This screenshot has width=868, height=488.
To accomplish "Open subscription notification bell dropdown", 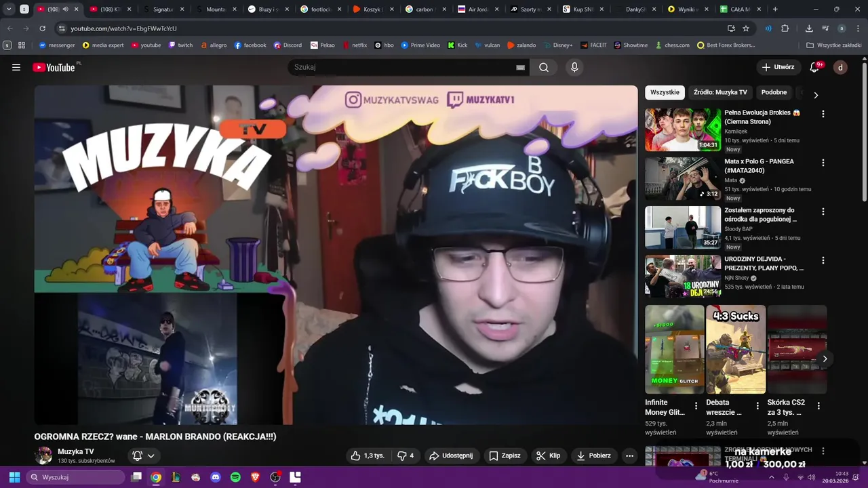I will tap(144, 456).
